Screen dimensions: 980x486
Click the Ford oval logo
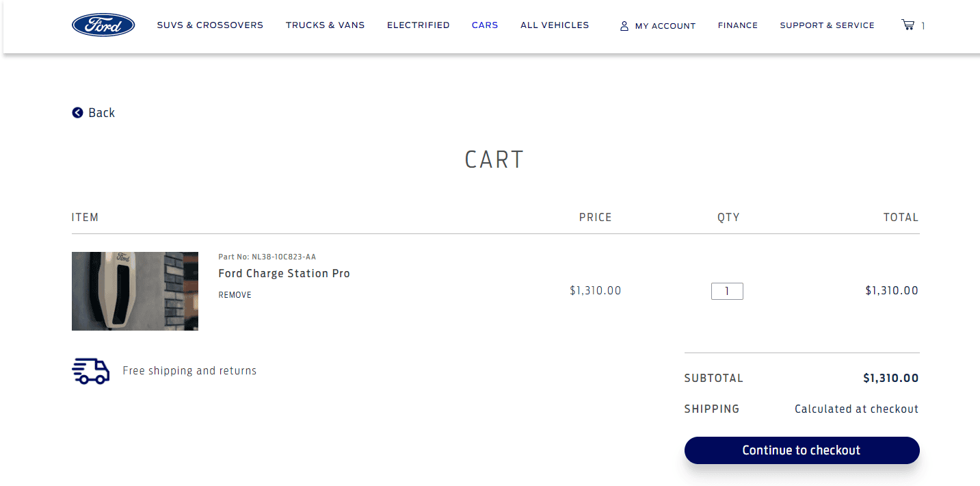[x=103, y=25]
